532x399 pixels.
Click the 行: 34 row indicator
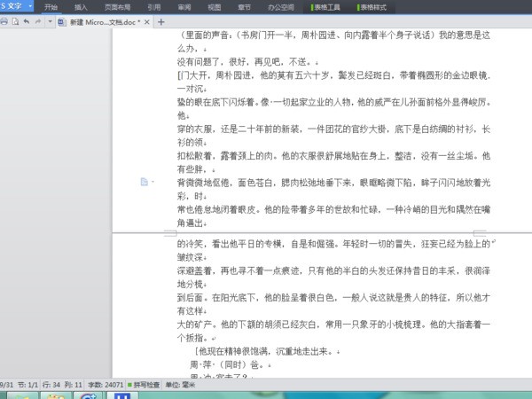pyautogui.click(x=51, y=385)
